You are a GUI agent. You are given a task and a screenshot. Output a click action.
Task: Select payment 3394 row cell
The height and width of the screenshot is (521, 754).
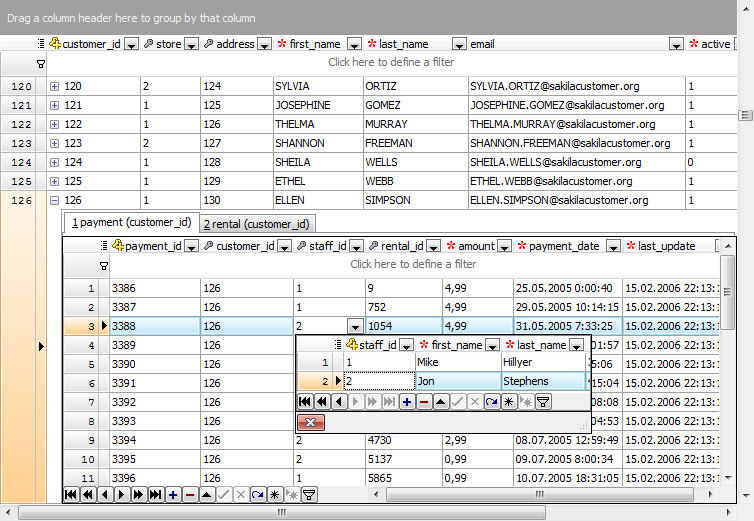click(x=155, y=440)
